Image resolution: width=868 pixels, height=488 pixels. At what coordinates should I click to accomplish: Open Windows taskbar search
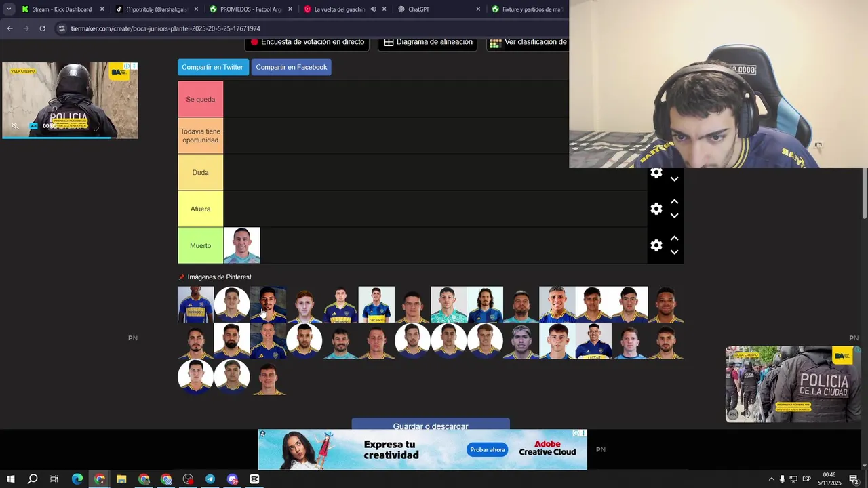(32, 479)
